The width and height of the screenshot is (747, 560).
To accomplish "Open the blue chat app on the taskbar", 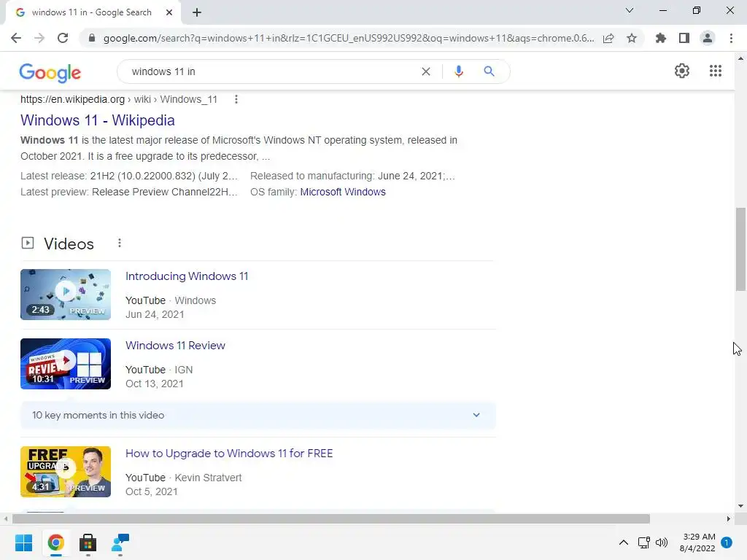I will coord(120,542).
